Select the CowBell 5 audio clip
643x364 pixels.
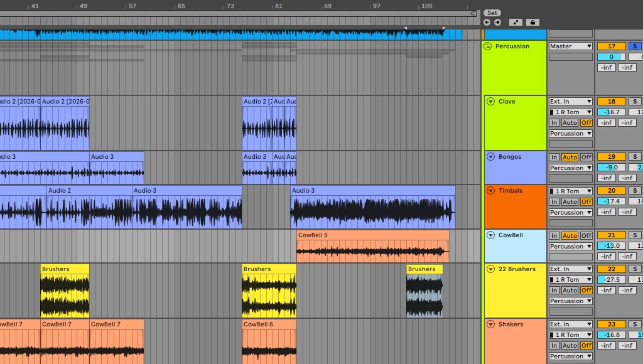pyautogui.click(x=373, y=246)
